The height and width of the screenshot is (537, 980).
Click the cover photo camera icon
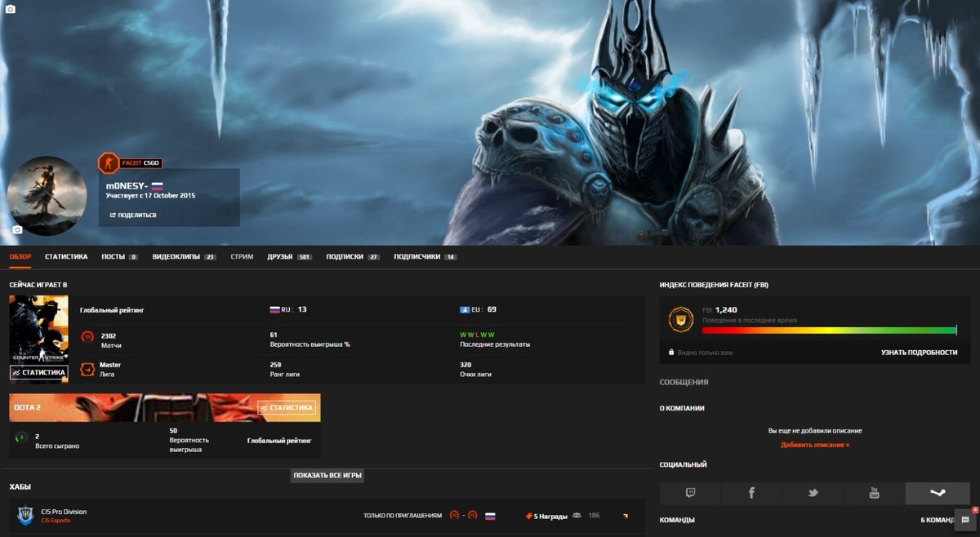[x=10, y=9]
